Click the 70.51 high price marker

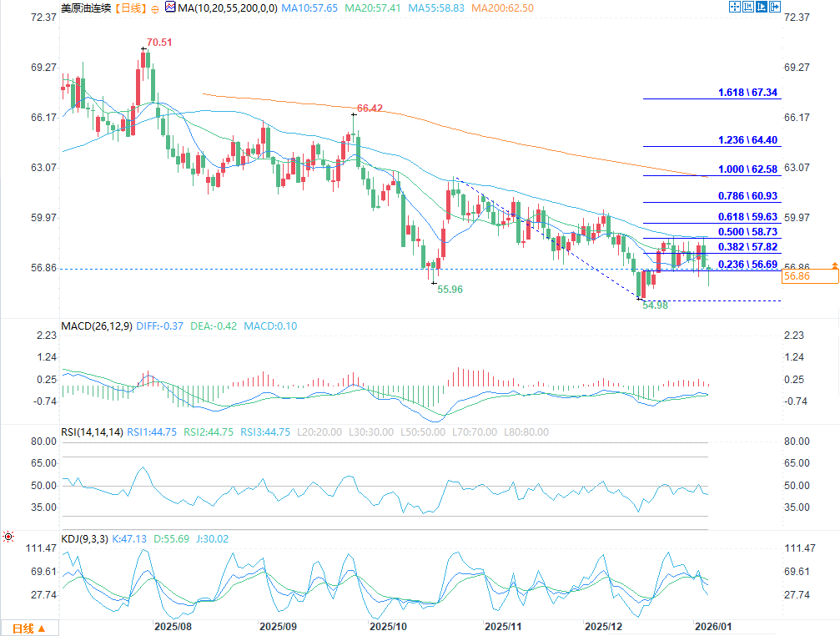[x=159, y=43]
